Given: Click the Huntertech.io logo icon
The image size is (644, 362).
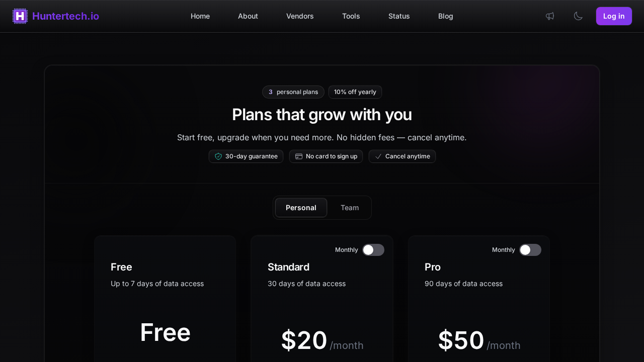Looking at the screenshot, I should click(20, 16).
